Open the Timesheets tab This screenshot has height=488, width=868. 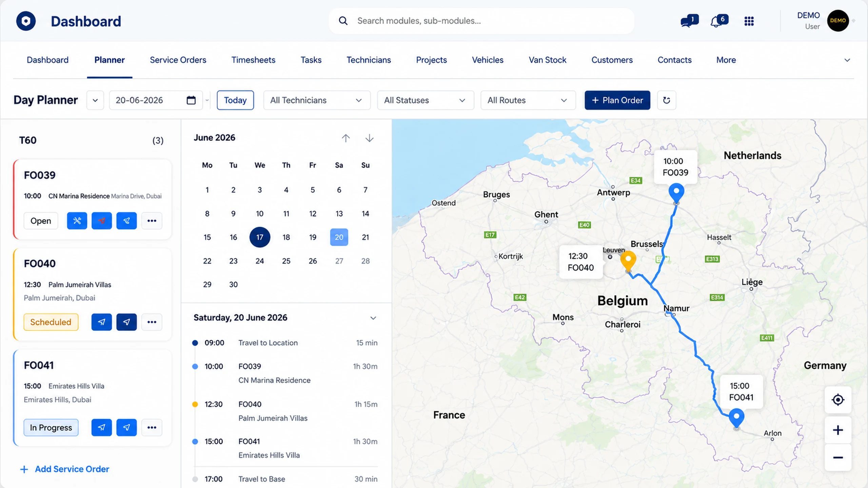click(253, 60)
